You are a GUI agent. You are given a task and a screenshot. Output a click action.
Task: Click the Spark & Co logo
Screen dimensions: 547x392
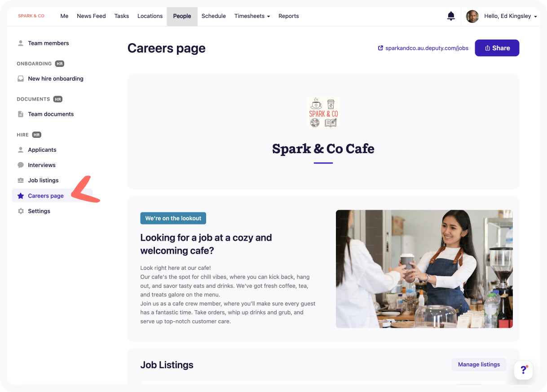coord(31,16)
